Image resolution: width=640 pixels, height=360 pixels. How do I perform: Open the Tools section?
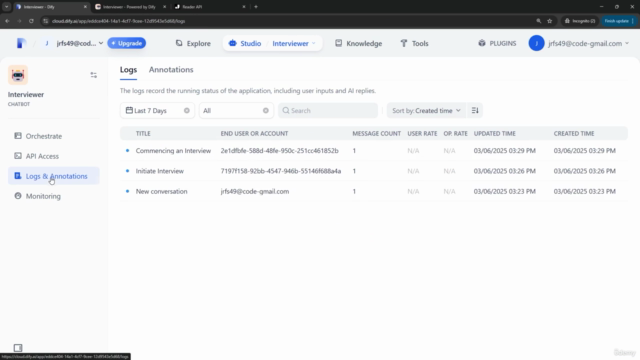coord(414,43)
